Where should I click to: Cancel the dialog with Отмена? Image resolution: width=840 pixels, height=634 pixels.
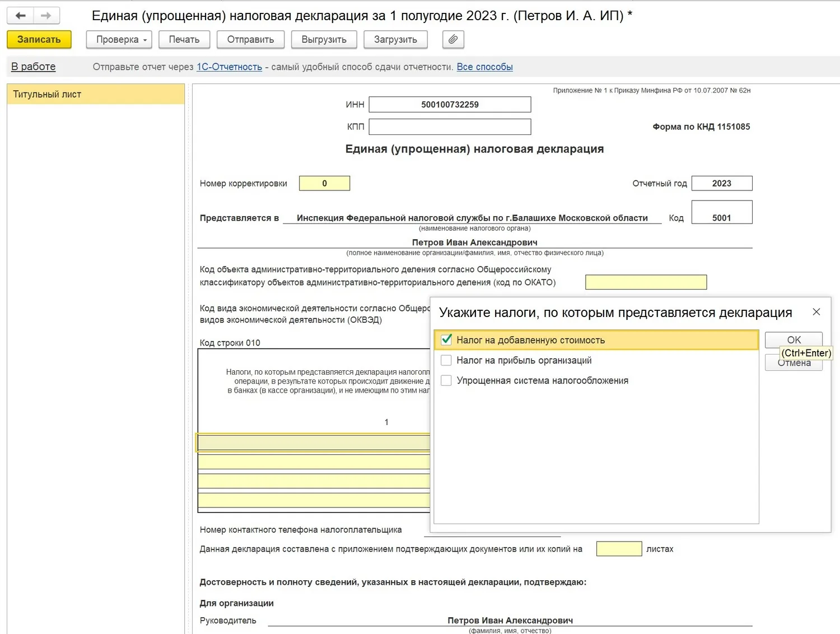point(794,363)
